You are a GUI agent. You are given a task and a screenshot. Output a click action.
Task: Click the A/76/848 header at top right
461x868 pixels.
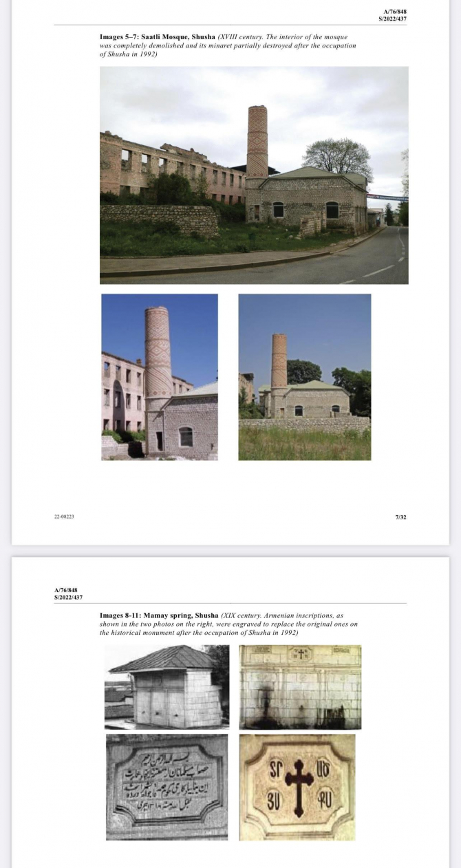pos(394,12)
